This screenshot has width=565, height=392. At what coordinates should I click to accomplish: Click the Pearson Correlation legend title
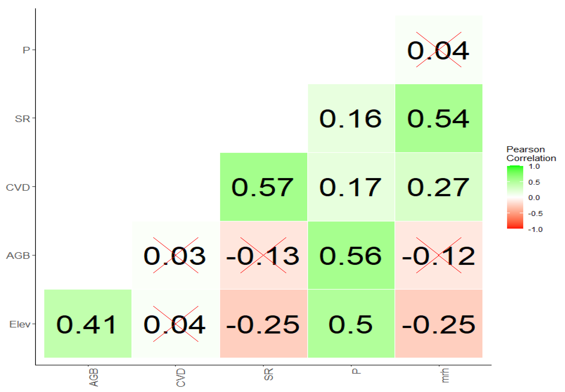tap(531, 154)
